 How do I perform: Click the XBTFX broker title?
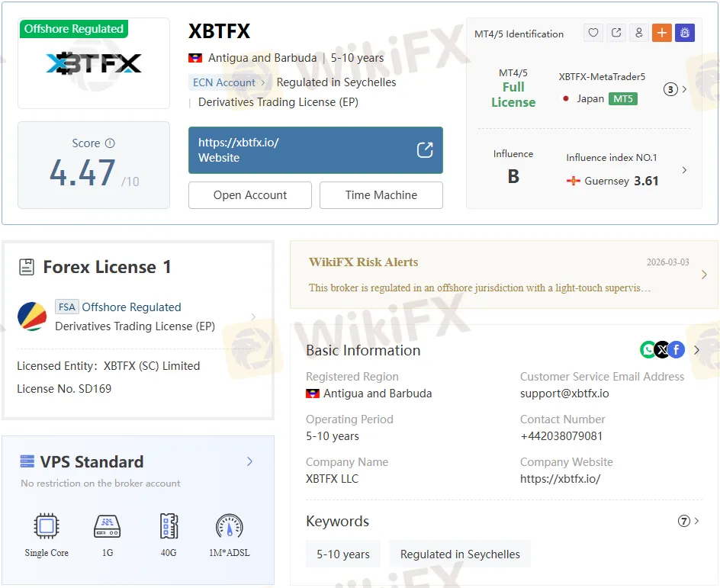[220, 31]
